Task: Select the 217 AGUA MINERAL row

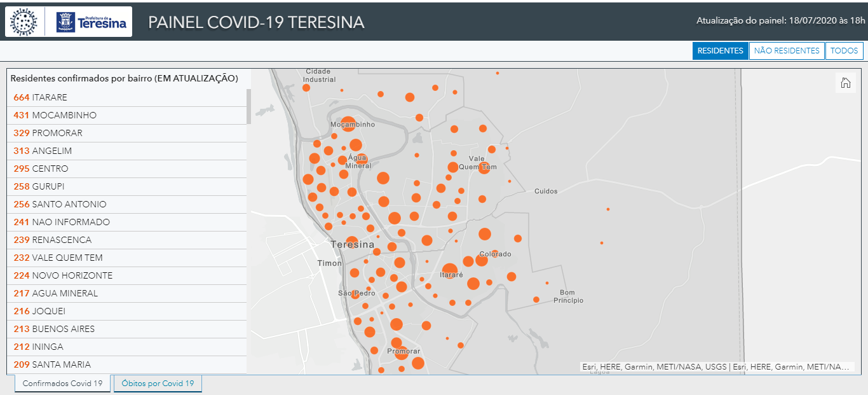Action: click(x=127, y=293)
